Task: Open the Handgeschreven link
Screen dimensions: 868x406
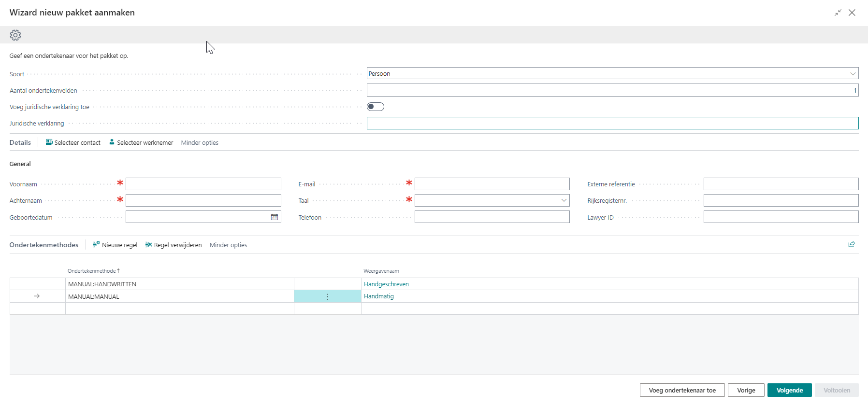Action: click(x=386, y=284)
